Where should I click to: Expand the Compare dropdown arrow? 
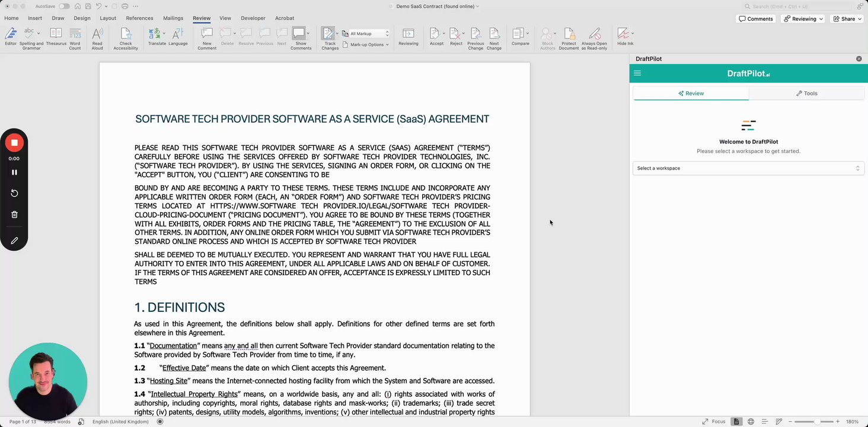[527, 33]
